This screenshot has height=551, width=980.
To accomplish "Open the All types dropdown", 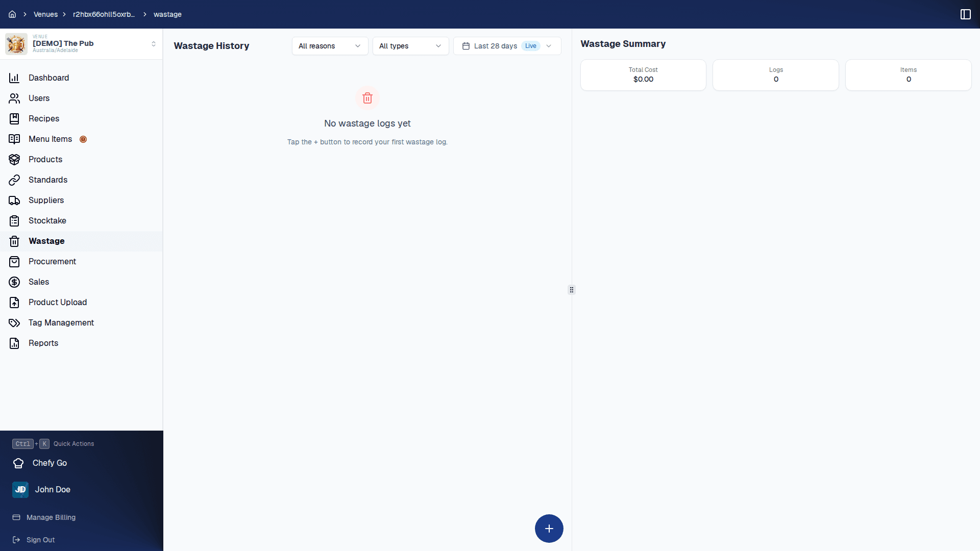I will coord(410,46).
